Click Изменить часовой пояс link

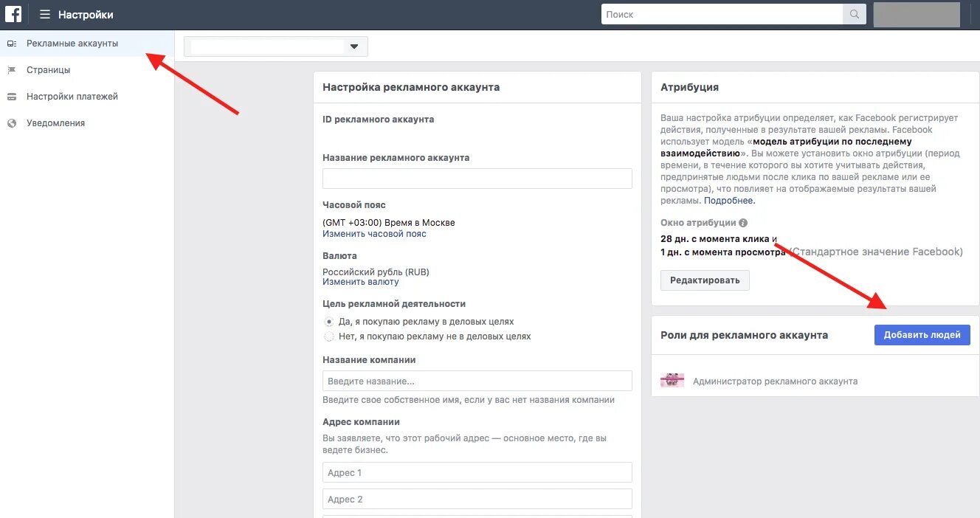click(374, 234)
